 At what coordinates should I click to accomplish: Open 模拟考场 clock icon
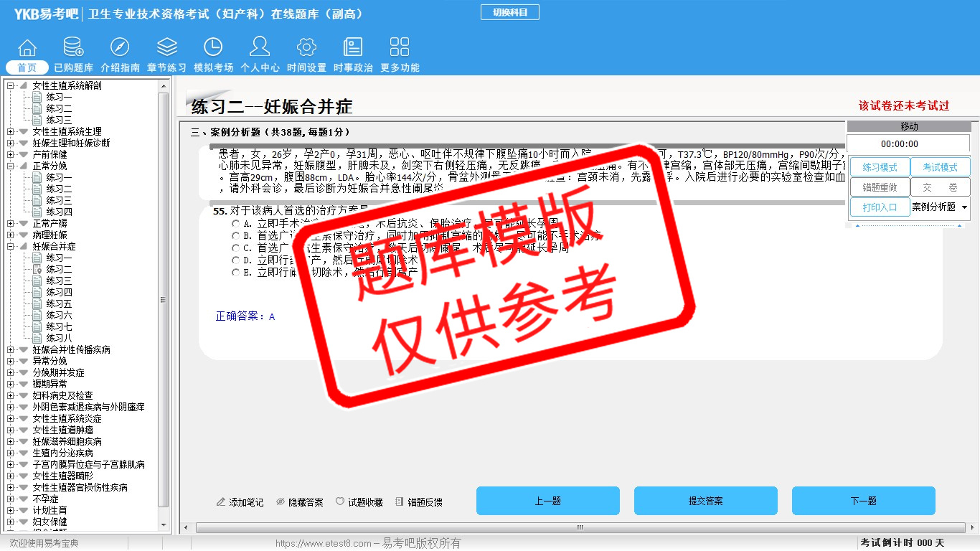tap(213, 48)
